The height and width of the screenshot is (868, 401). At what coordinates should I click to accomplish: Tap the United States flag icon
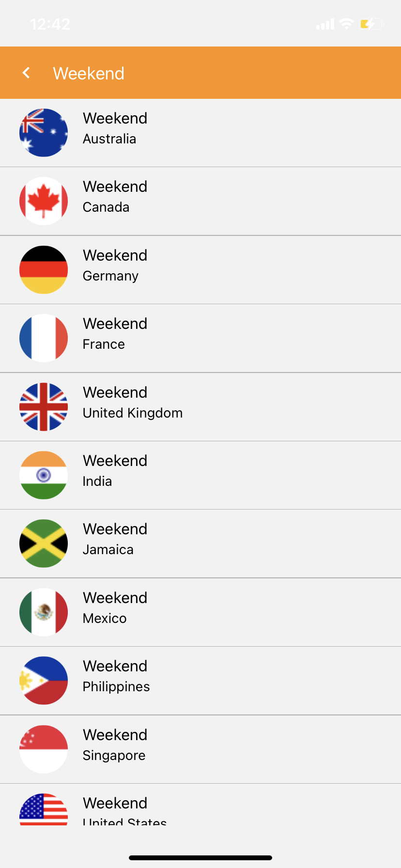[44, 810]
